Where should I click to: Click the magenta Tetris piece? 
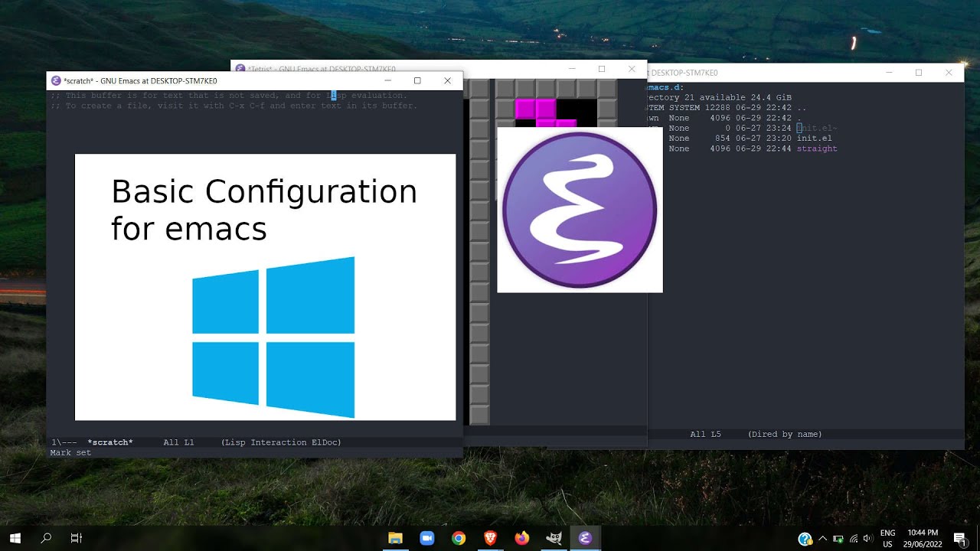(546, 112)
